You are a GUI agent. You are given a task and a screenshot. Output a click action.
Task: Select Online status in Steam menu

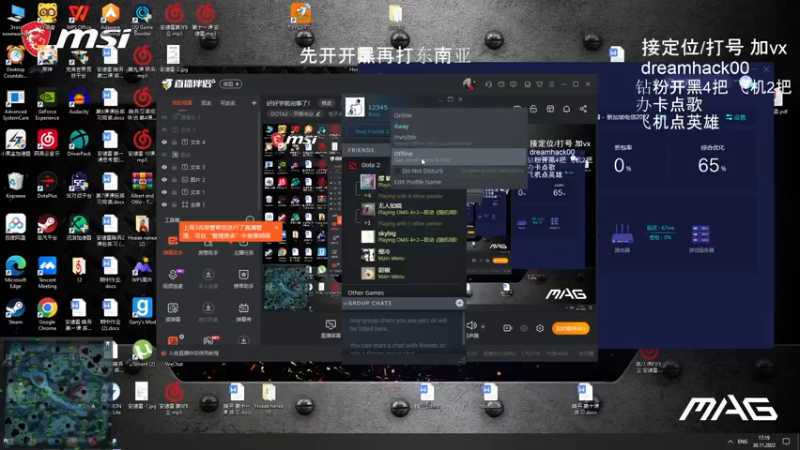403,115
